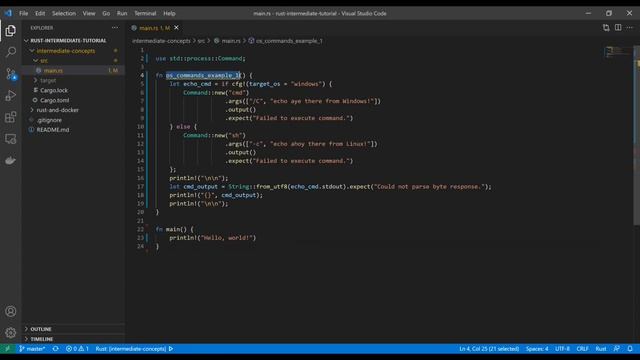Split the editor to the right

pyautogui.click(x=618, y=28)
